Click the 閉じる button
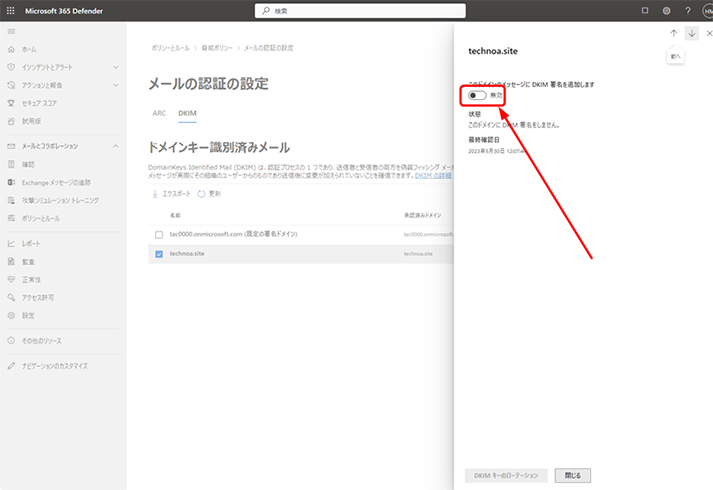 click(573, 475)
